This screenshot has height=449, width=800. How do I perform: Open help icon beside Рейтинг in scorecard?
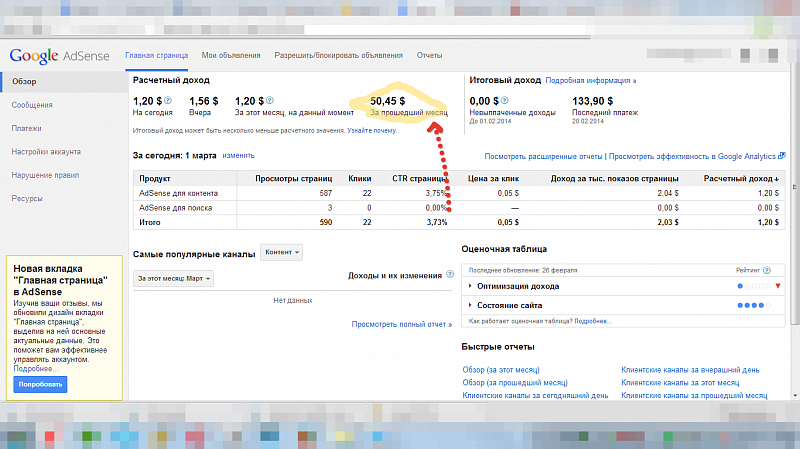pyautogui.click(x=767, y=270)
